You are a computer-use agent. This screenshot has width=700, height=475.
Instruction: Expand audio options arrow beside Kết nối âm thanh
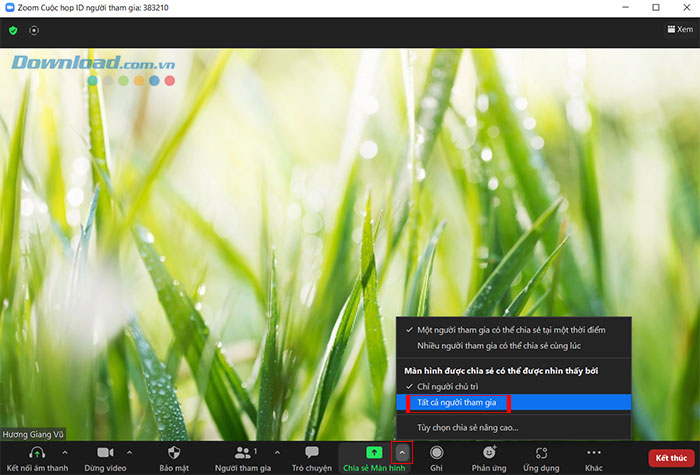click(65, 453)
